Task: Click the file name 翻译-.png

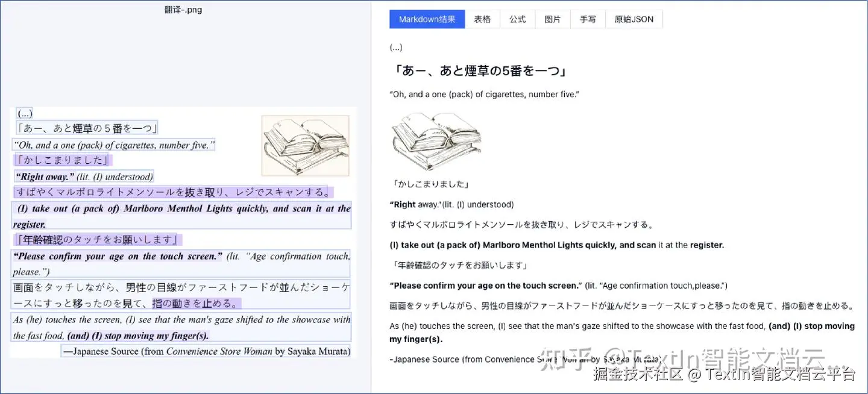Action: [x=183, y=10]
